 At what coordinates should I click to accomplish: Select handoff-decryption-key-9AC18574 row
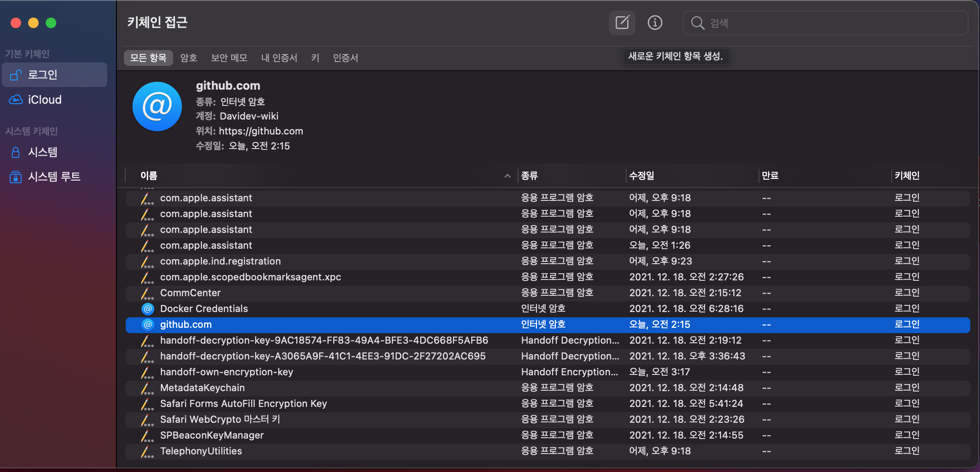548,340
